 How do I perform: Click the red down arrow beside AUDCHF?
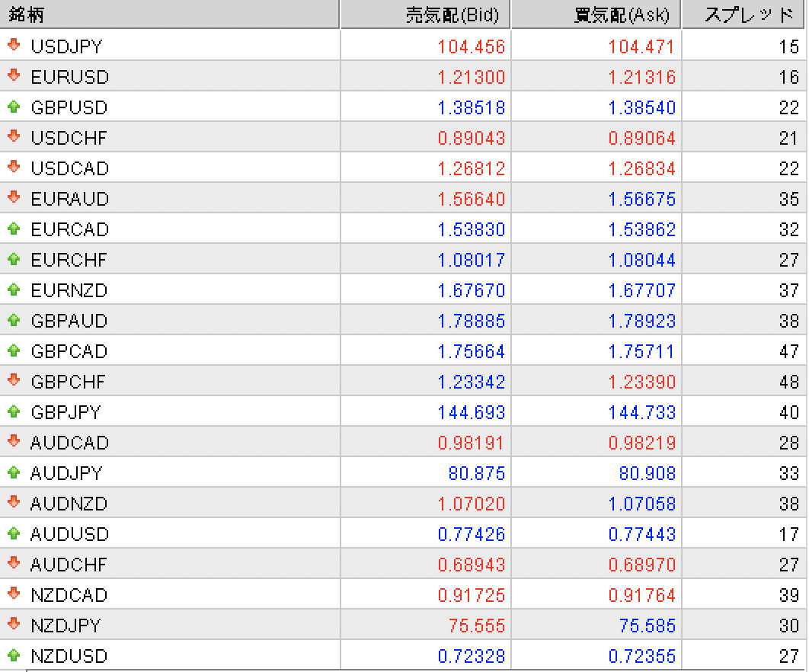click(x=14, y=563)
